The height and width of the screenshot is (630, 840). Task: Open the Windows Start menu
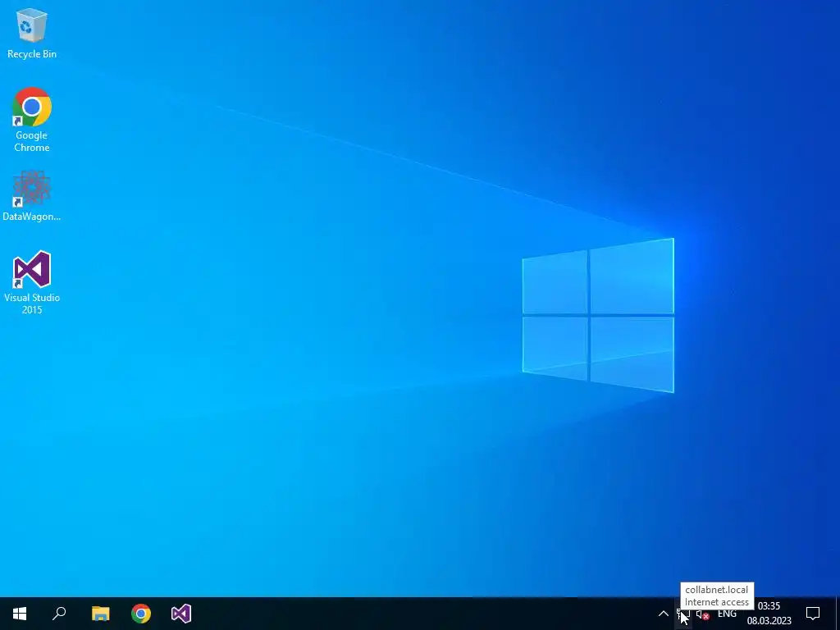[20, 614]
